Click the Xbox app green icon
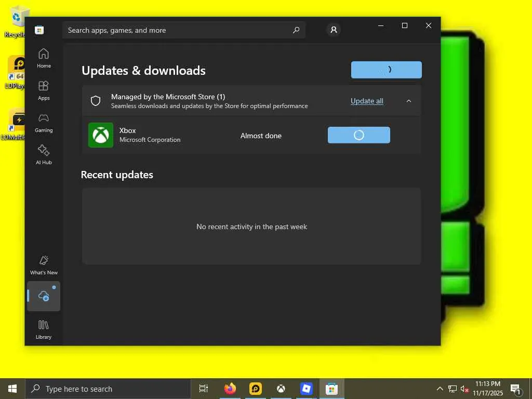Image resolution: width=532 pixels, height=399 pixels. pos(101,135)
